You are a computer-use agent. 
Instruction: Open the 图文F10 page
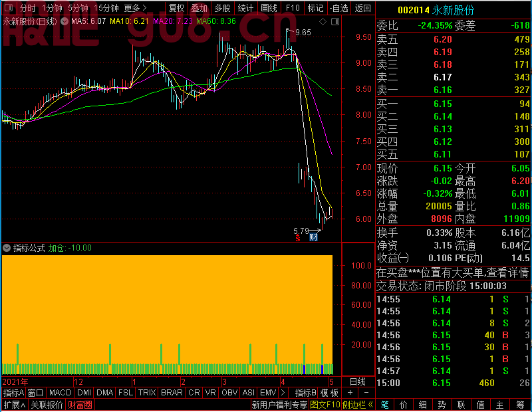[325, 405]
